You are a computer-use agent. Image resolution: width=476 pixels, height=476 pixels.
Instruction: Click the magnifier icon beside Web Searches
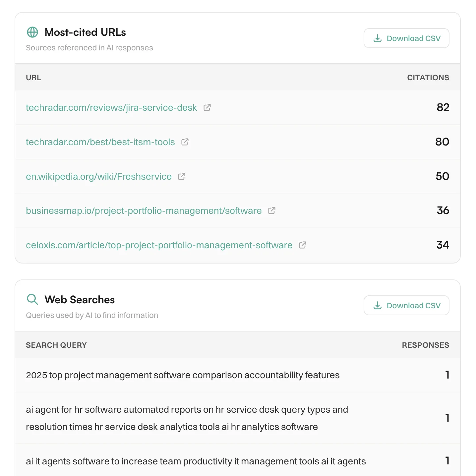32,299
